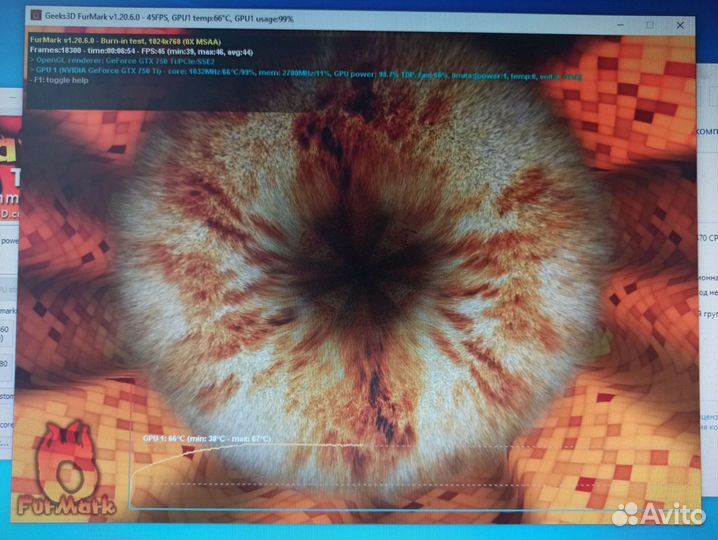Viewport: 718px width, 540px height.
Task: Click the 'GPU 1: 66°C' temperature graph label
Action: [207, 439]
